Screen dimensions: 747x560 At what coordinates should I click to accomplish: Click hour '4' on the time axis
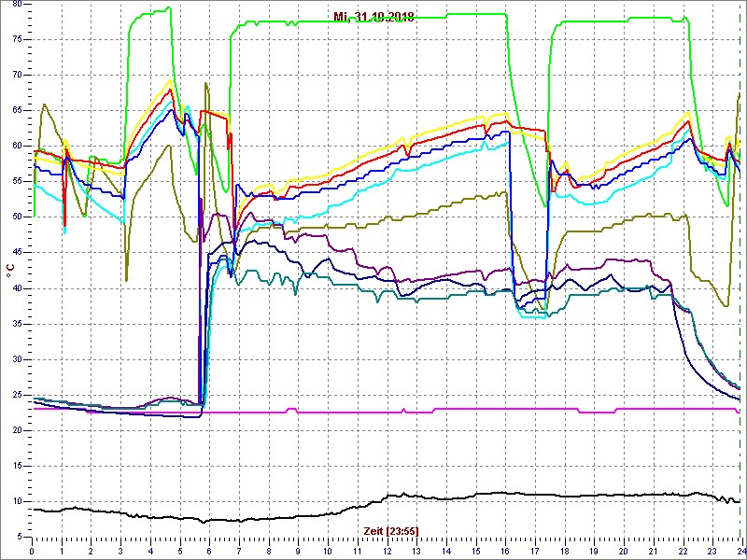point(150,551)
